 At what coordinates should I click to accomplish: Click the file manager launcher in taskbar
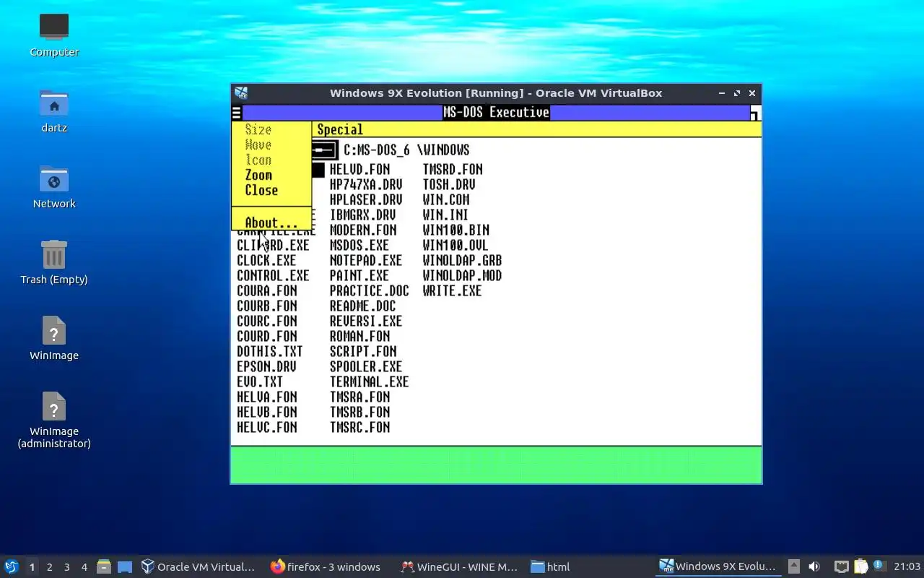pos(103,566)
